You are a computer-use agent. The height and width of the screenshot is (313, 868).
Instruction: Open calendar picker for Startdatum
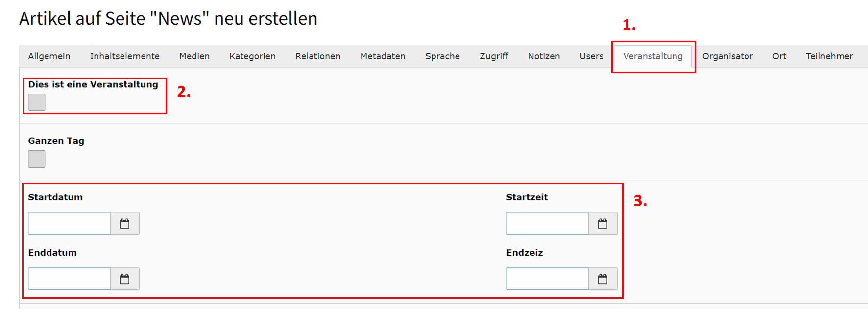click(x=125, y=224)
